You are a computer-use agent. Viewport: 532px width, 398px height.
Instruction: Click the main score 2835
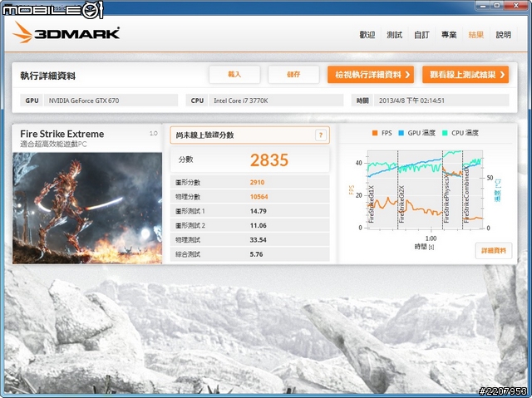click(269, 160)
